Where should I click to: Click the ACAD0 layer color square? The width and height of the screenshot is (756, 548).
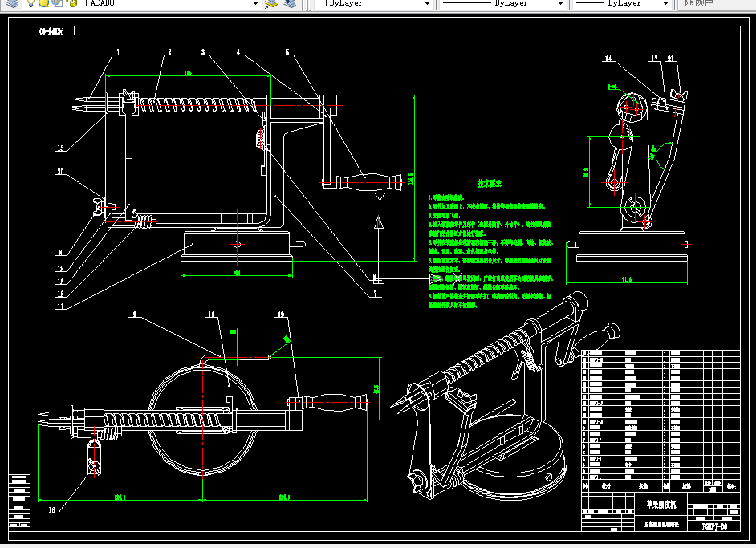(x=83, y=3)
